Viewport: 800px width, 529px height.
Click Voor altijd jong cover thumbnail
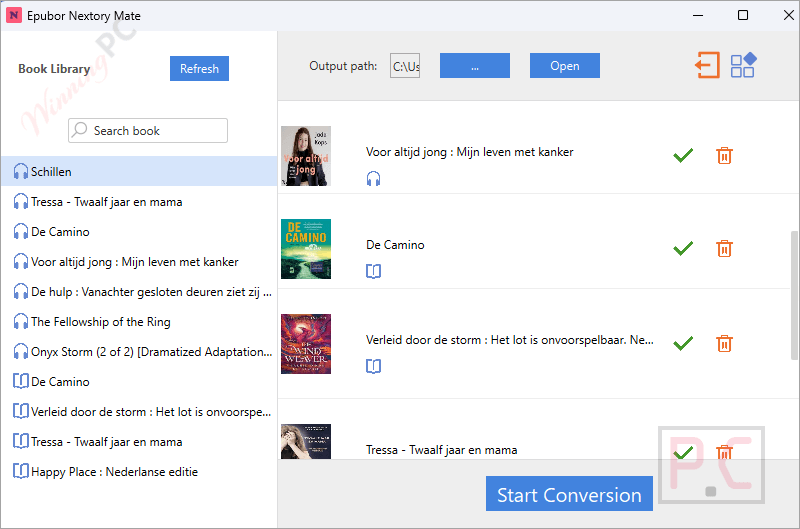point(306,156)
